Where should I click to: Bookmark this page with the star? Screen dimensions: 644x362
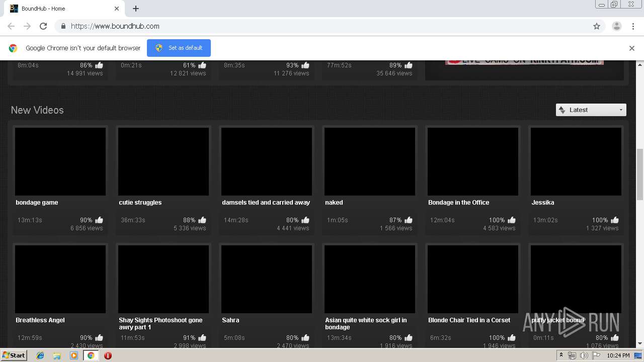click(x=597, y=26)
